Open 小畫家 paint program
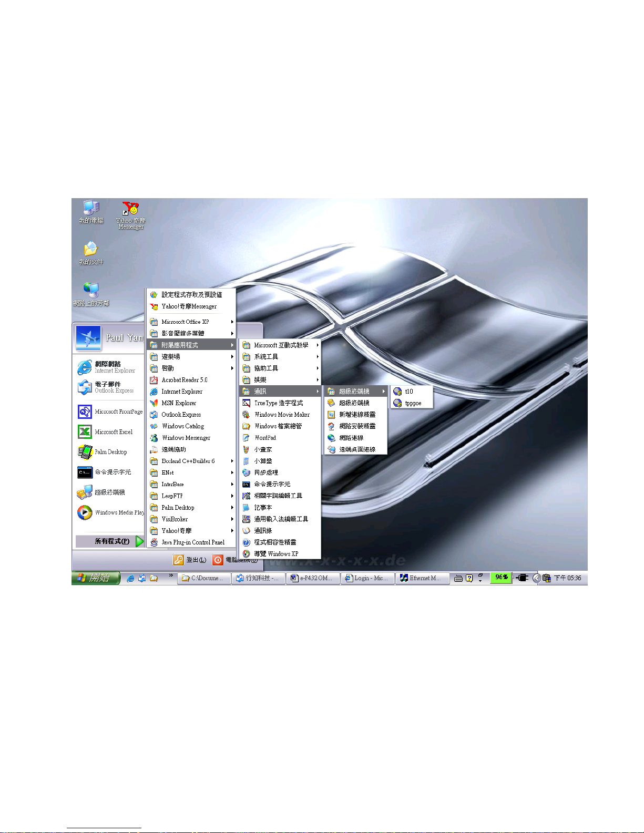 pos(280,449)
